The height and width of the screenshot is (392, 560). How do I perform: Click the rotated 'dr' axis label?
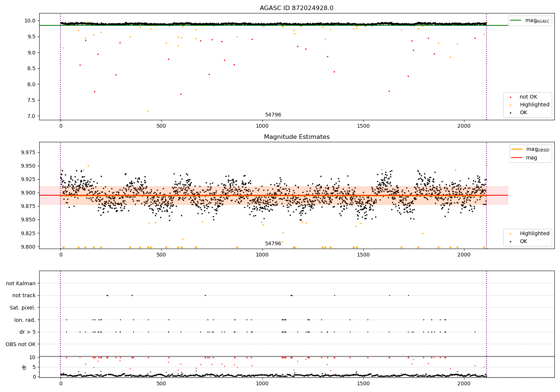pos(24,367)
